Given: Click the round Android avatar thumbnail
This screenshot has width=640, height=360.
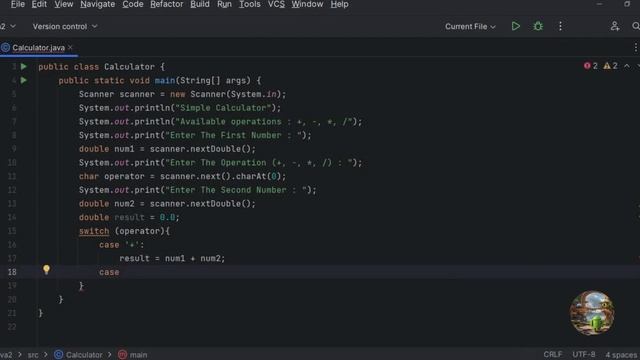Looking at the screenshot, I should pyautogui.click(x=592, y=313).
